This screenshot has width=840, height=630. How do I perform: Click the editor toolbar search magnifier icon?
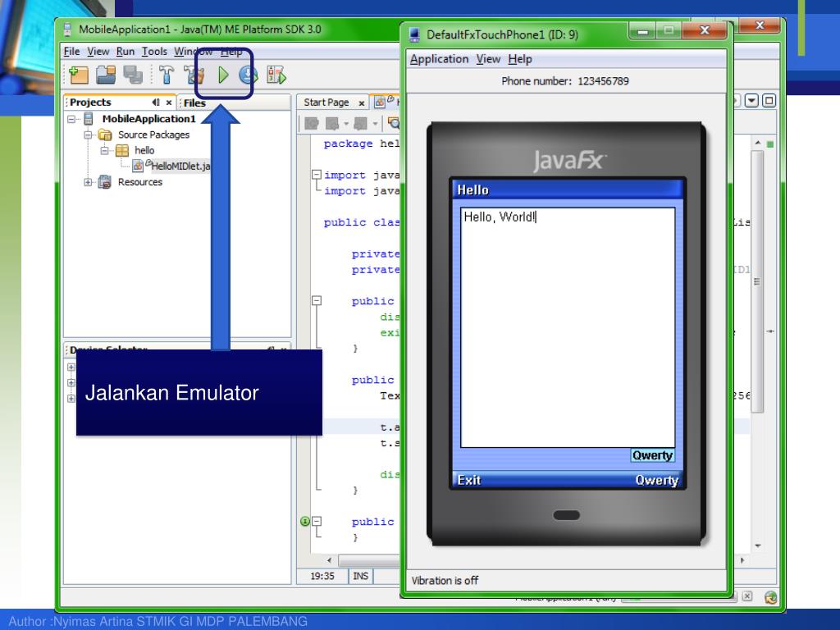[x=395, y=124]
